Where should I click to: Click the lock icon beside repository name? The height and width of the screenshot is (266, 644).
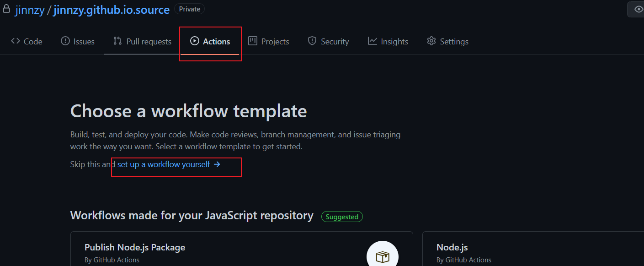pyautogui.click(x=6, y=9)
